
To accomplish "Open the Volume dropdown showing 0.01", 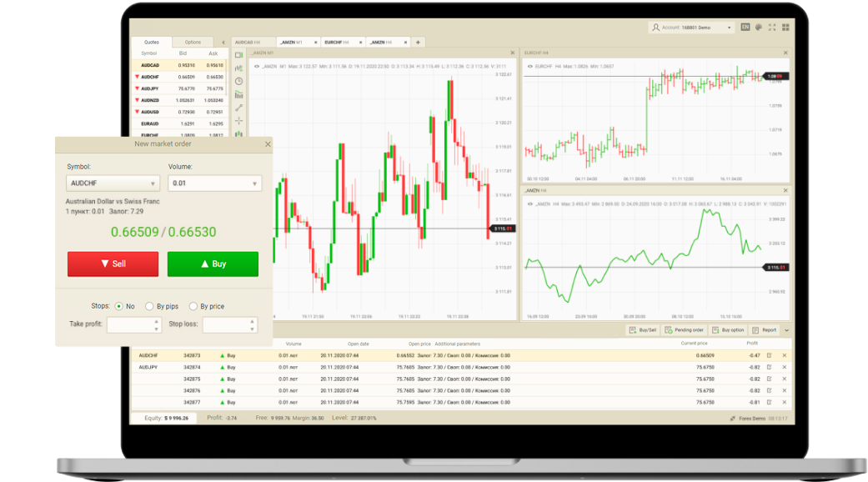I will [214, 183].
